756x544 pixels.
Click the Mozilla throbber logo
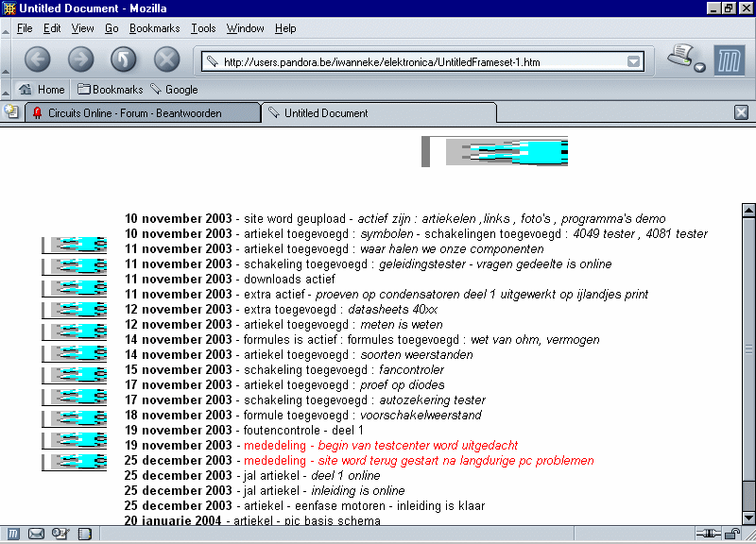729,60
